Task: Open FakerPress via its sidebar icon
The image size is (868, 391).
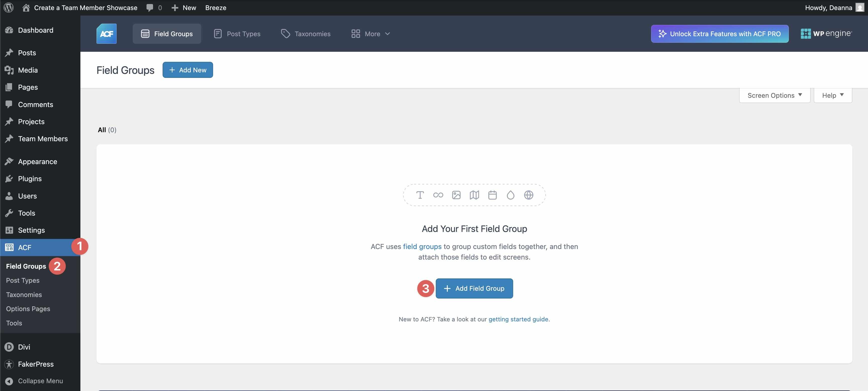Action: click(9, 364)
